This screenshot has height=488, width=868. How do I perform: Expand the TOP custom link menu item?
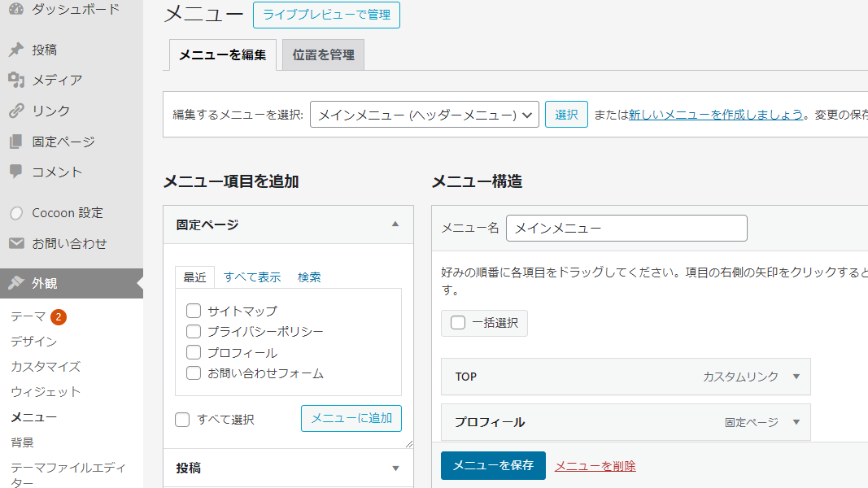pos(796,377)
